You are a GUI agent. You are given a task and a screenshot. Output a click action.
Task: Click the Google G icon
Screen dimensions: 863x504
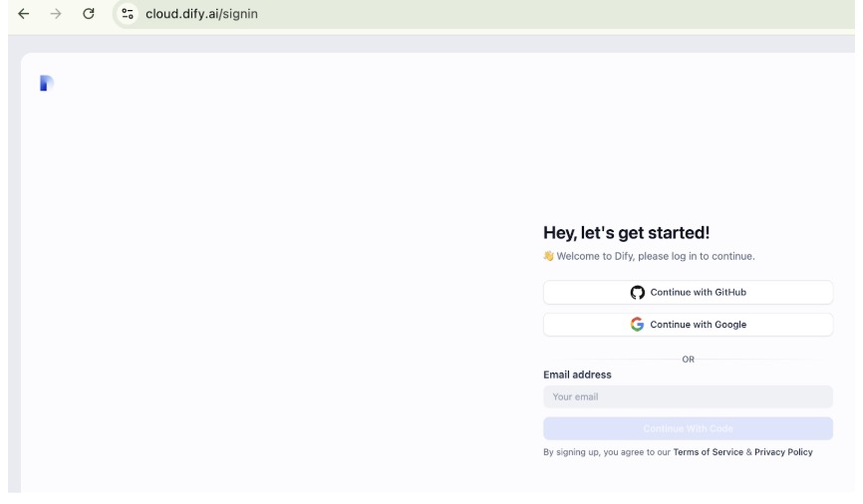pyautogui.click(x=638, y=325)
